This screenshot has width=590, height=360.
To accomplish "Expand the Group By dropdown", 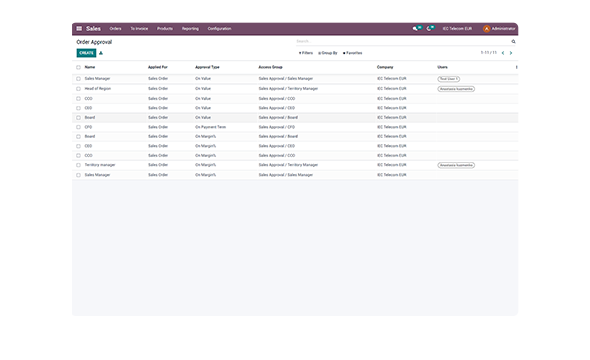I will pyautogui.click(x=328, y=53).
